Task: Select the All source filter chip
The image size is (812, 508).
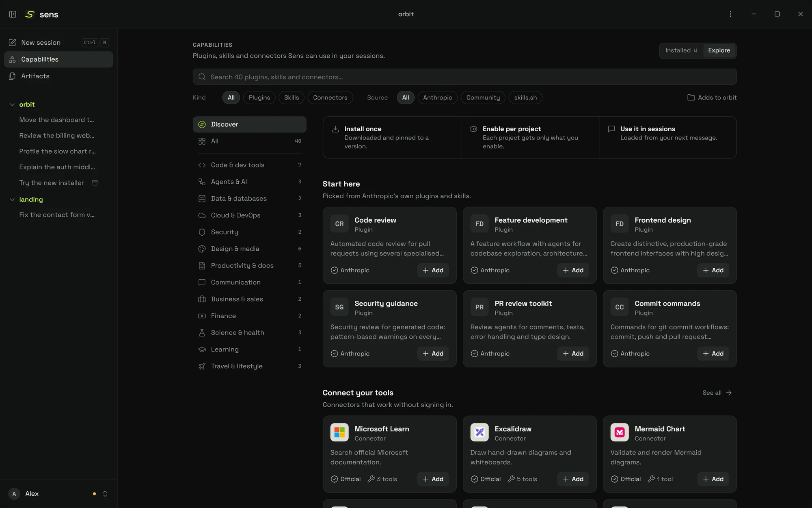Action: coord(406,98)
